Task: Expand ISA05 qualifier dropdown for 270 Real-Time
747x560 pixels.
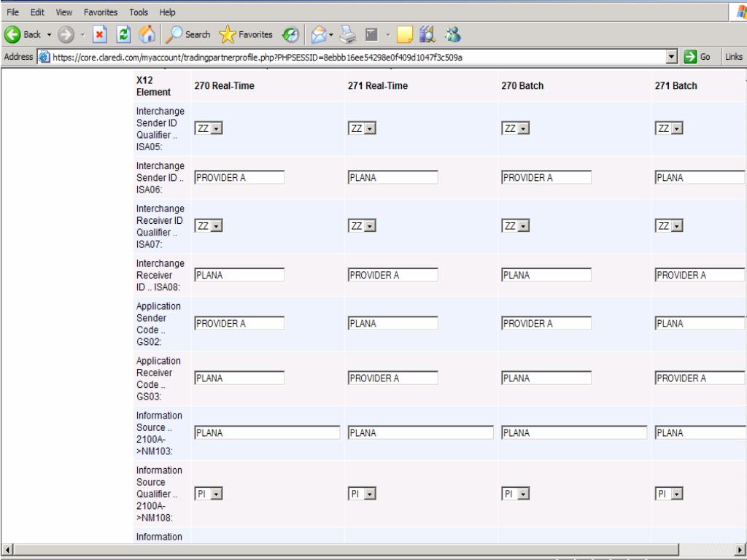Action: (215, 128)
